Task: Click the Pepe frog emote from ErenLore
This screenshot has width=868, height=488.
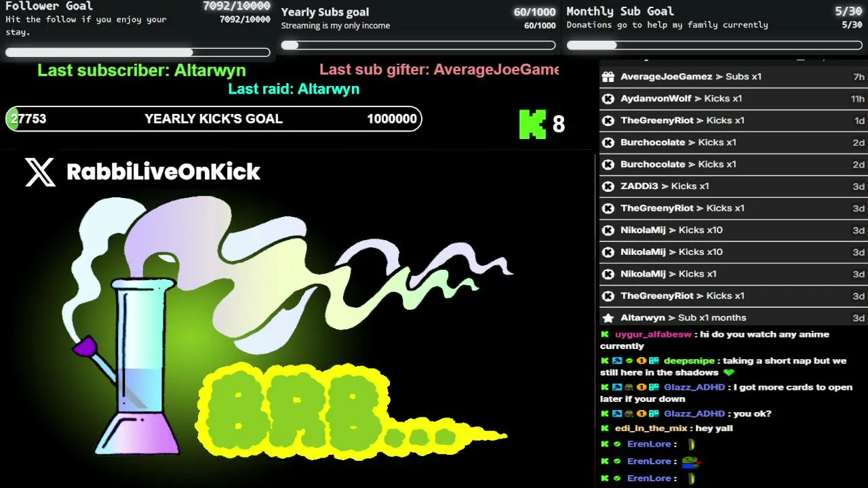Action: 691,462
